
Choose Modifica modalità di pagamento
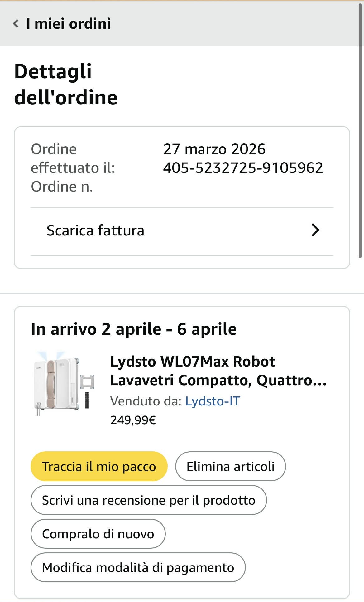point(138,568)
